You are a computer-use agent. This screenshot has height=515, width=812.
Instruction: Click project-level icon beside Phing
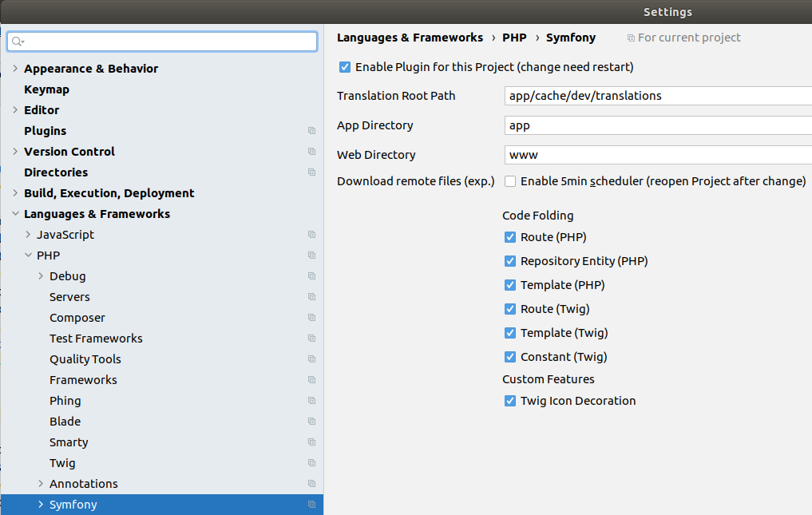(x=311, y=401)
